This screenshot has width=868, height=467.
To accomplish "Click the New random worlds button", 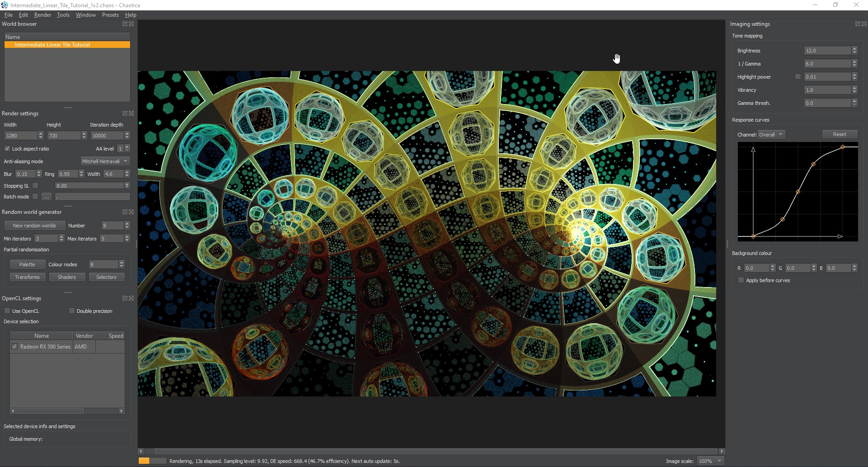I will click(x=34, y=226).
